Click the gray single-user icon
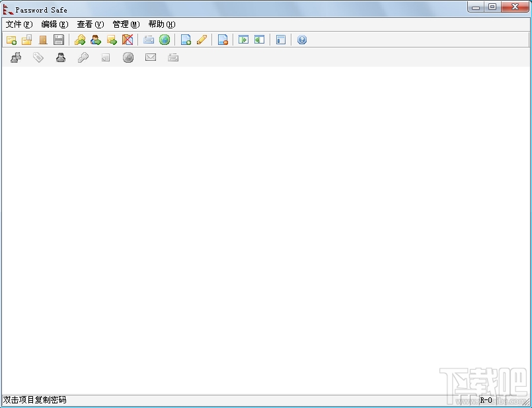Screen dimensions: 532x408 pos(61,57)
